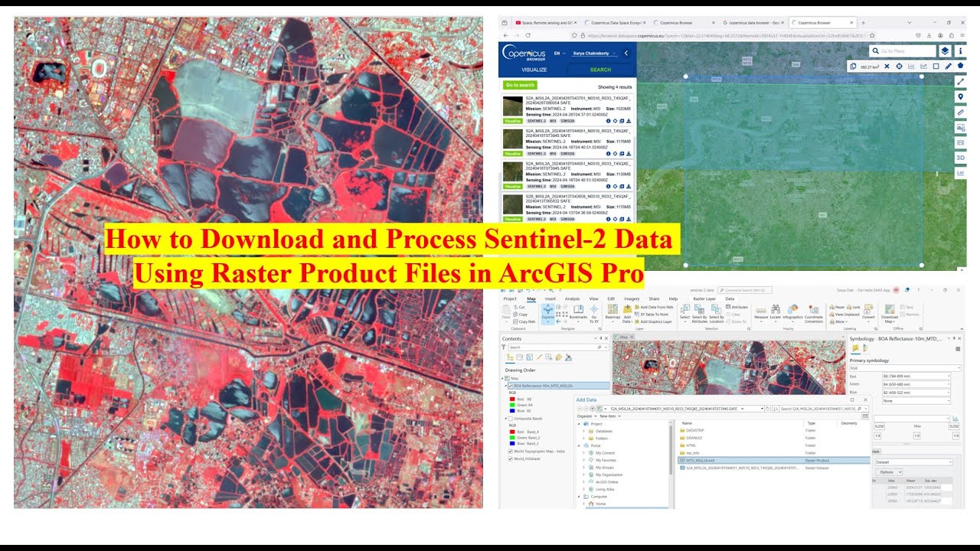
Task: Click XY Table To Point button
Action: (648, 315)
